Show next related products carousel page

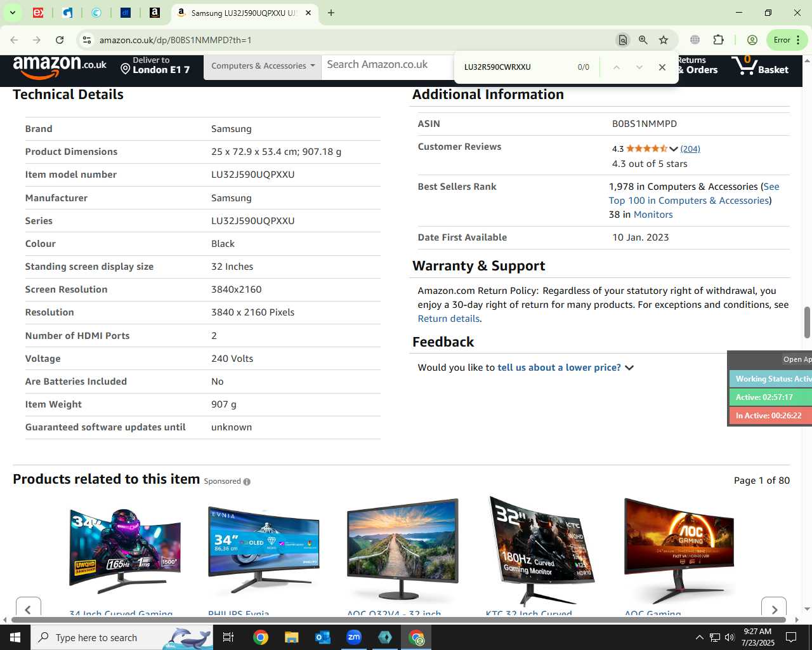click(774, 608)
